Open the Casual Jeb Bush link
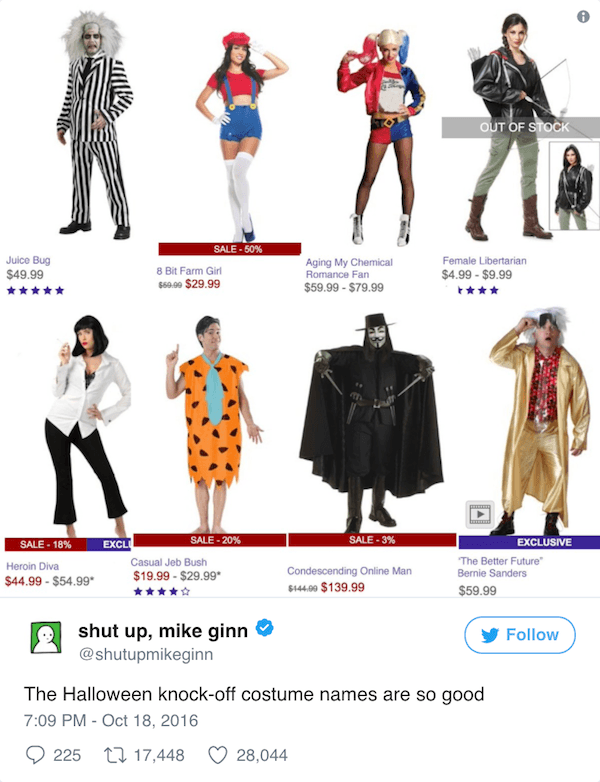Image resolution: width=600 pixels, height=782 pixels. pyautogui.click(x=169, y=562)
